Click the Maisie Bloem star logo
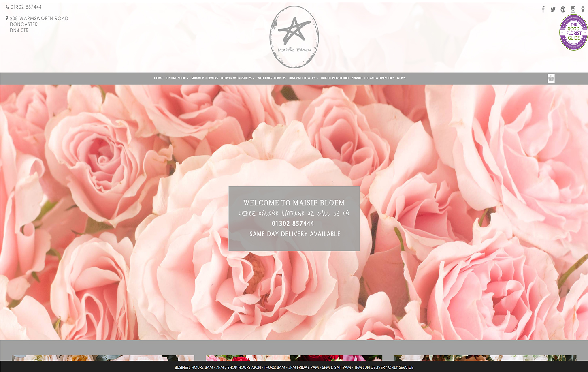Image resolution: width=588 pixels, height=372 pixels. click(294, 37)
